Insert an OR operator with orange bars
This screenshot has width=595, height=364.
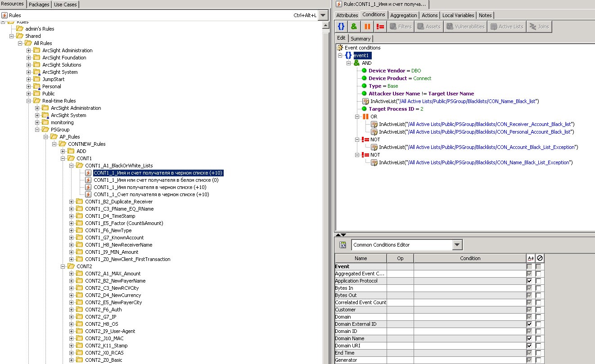(x=367, y=27)
